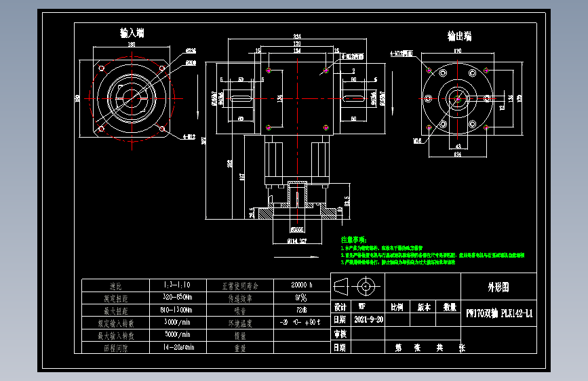Click the '83.5' dimension near the flange
Image resolution: width=588 pixels, height=381 pixels.
(347, 201)
